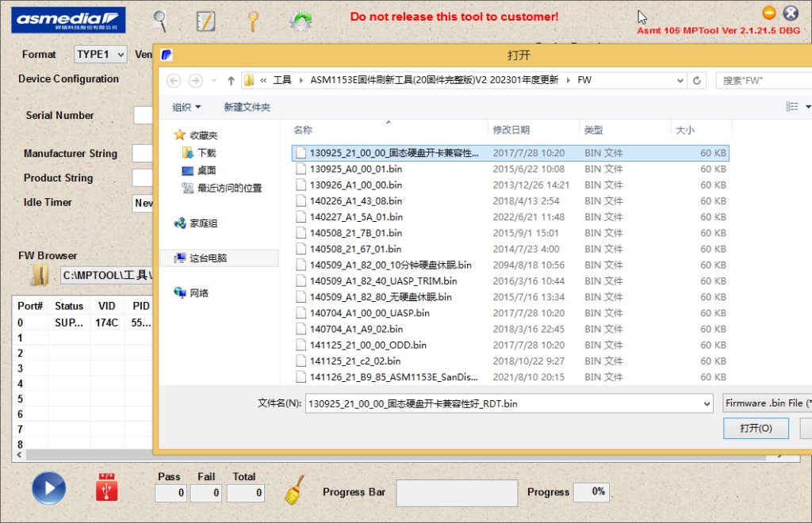Viewport: 812px width, 523px height.
Task: Open the 组织 menu
Action: [x=186, y=107]
